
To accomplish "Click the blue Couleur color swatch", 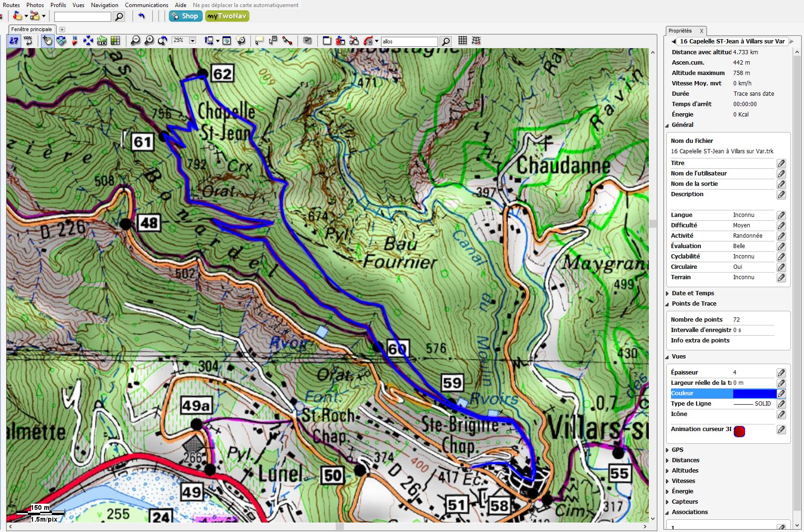I will (754, 394).
